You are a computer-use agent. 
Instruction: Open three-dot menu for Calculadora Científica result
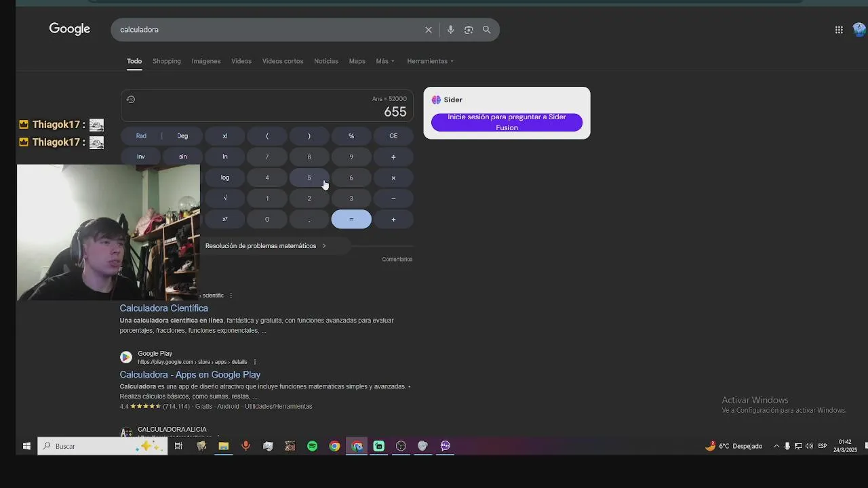[x=231, y=296]
